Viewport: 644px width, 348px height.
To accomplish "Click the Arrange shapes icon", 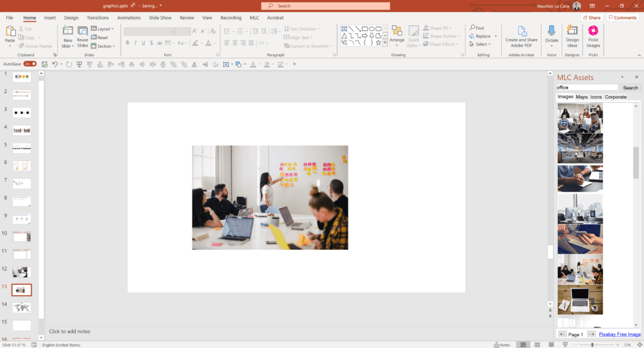I will 397,34.
